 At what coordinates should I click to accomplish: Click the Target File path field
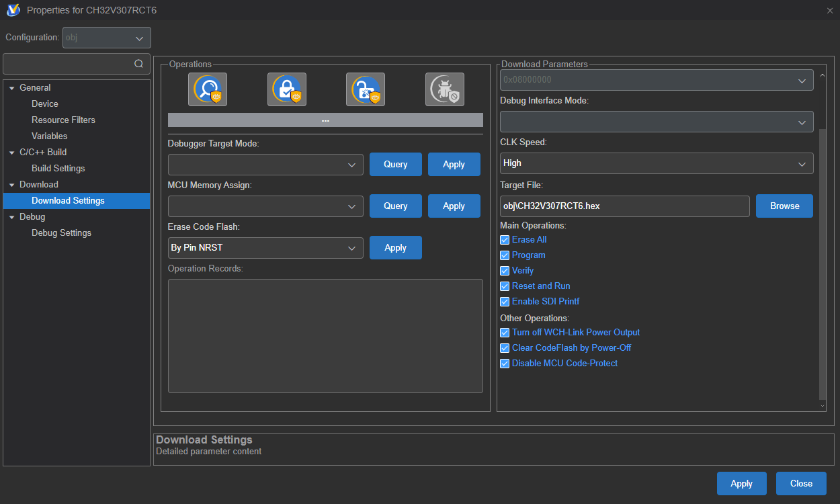pos(625,206)
